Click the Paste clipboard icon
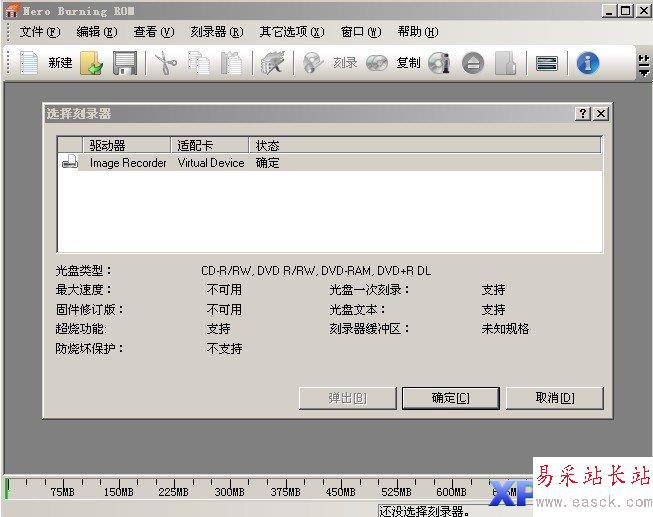653x517 pixels. 232,63
